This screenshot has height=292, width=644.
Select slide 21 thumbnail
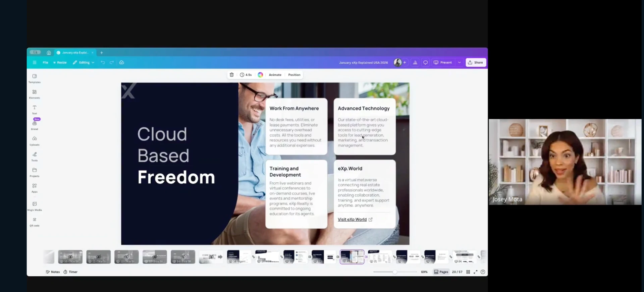click(380, 257)
